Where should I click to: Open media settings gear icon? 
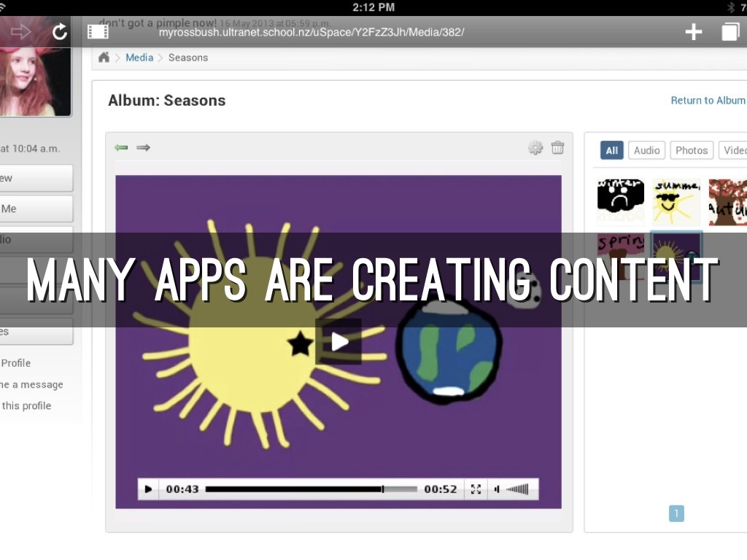coord(535,148)
